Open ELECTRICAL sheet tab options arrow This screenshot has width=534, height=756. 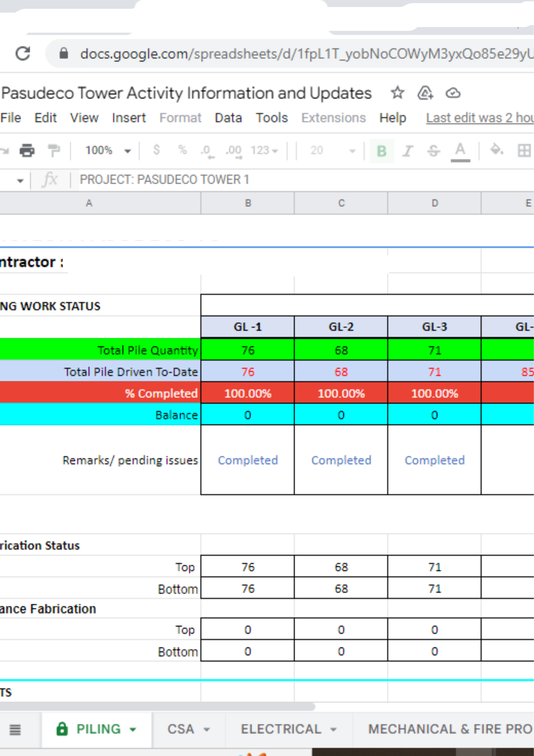[x=333, y=730]
